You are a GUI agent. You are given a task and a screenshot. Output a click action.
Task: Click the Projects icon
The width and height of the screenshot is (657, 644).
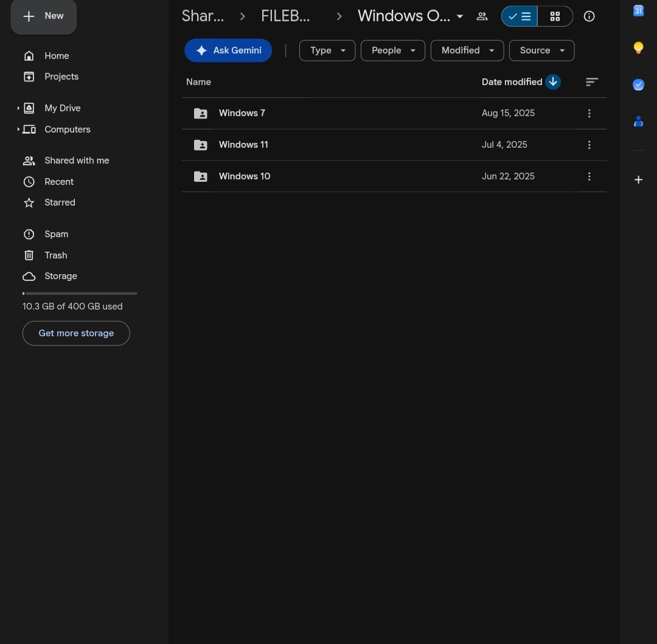[x=29, y=77]
